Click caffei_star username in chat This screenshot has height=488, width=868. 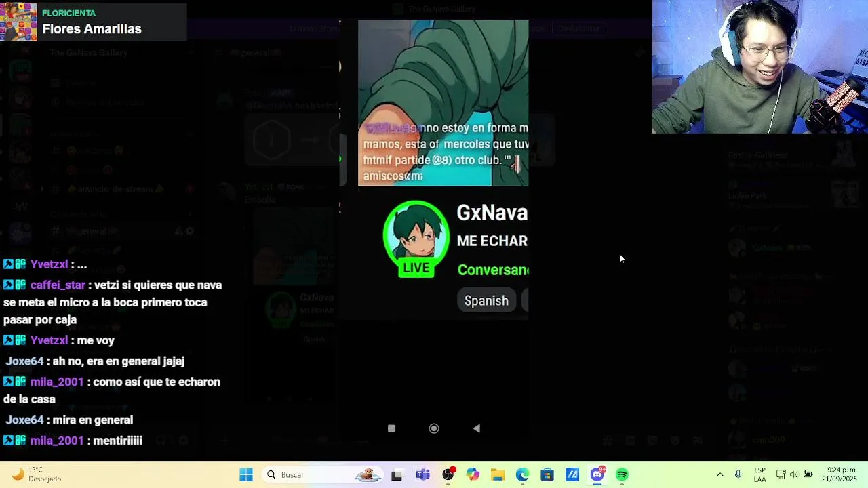(x=58, y=285)
